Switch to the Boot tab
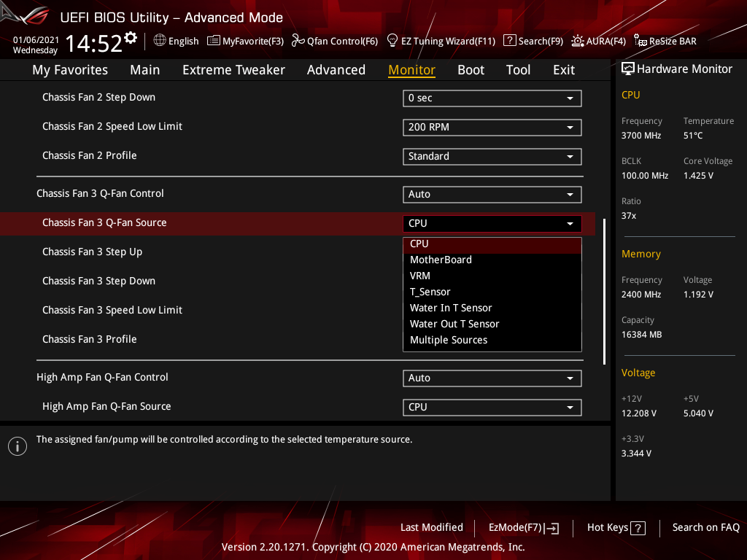 (x=471, y=70)
